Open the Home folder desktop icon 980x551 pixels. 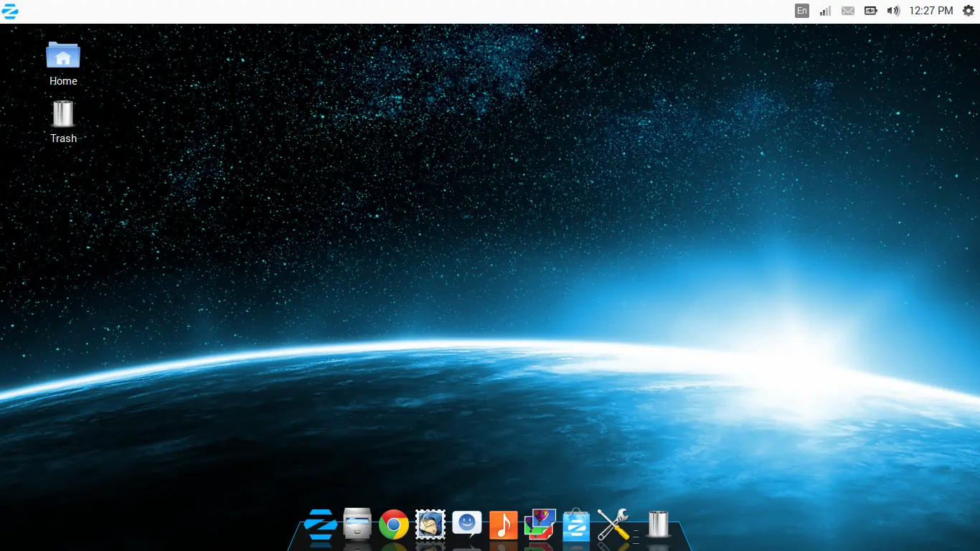pos(63,63)
